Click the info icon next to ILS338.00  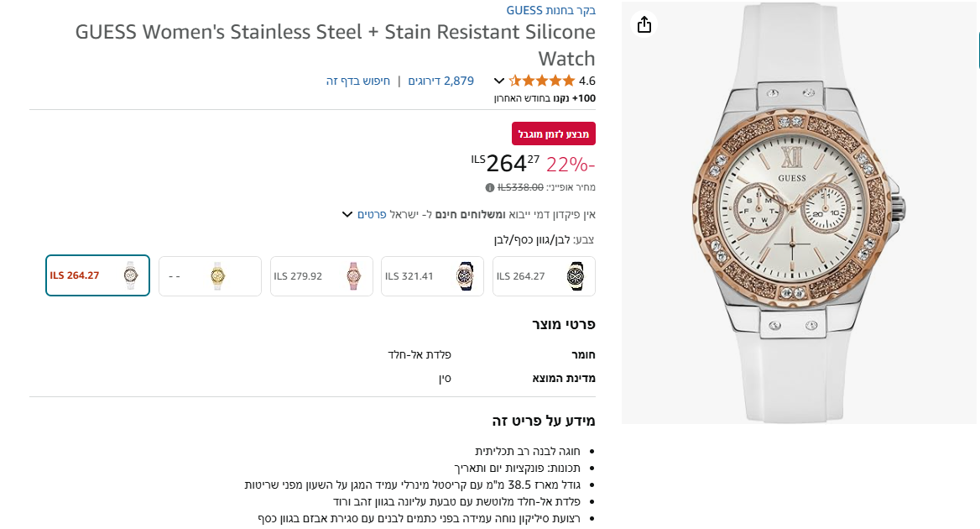tap(489, 187)
